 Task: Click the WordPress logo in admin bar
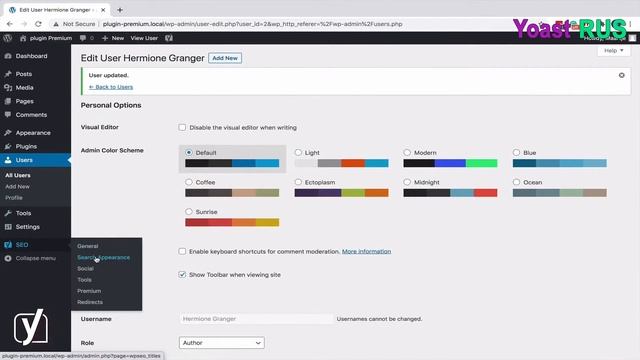[x=7, y=38]
